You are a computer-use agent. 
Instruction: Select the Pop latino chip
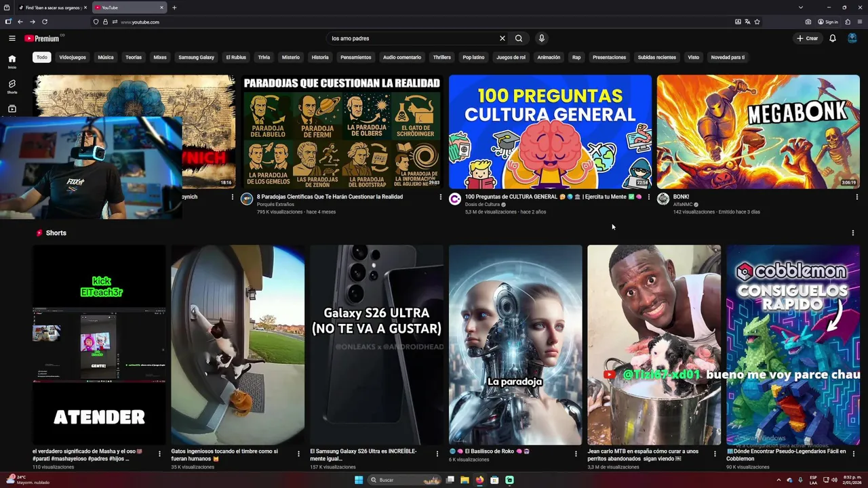click(x=473, y=58)
